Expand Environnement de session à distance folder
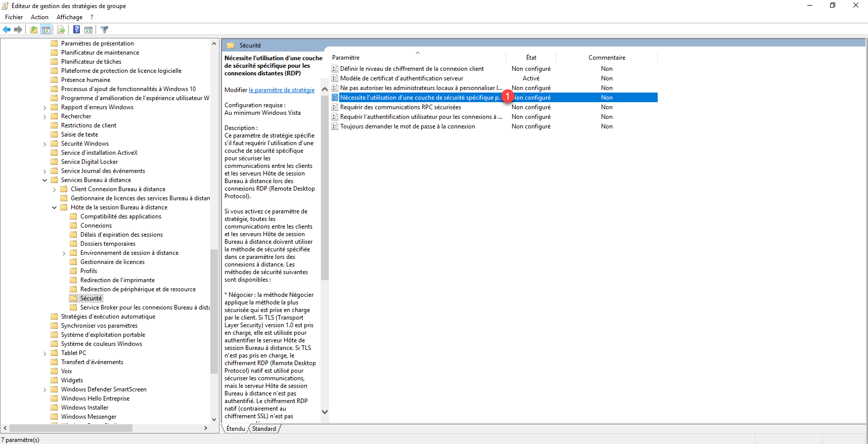This screenshot has height=444, width=868. click(x=64, y=253)
